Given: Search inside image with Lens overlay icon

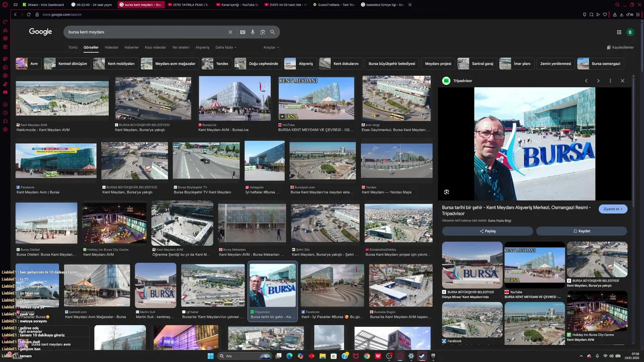Looking at the screenshot, I should click(x=446, y=192).
